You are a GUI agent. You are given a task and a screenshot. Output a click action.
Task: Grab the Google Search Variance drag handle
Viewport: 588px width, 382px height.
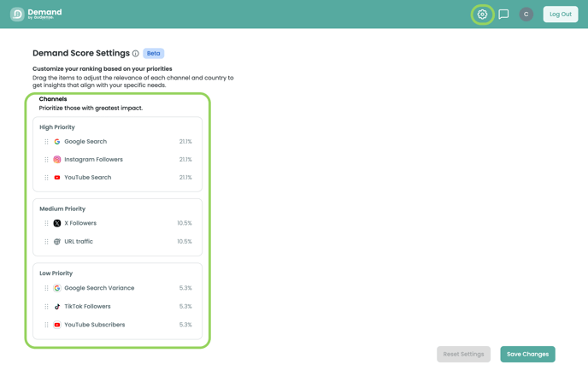(46, 288)
